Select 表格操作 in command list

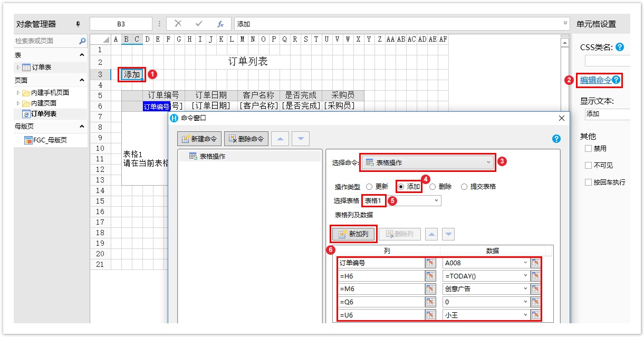(x=212, y=157)
